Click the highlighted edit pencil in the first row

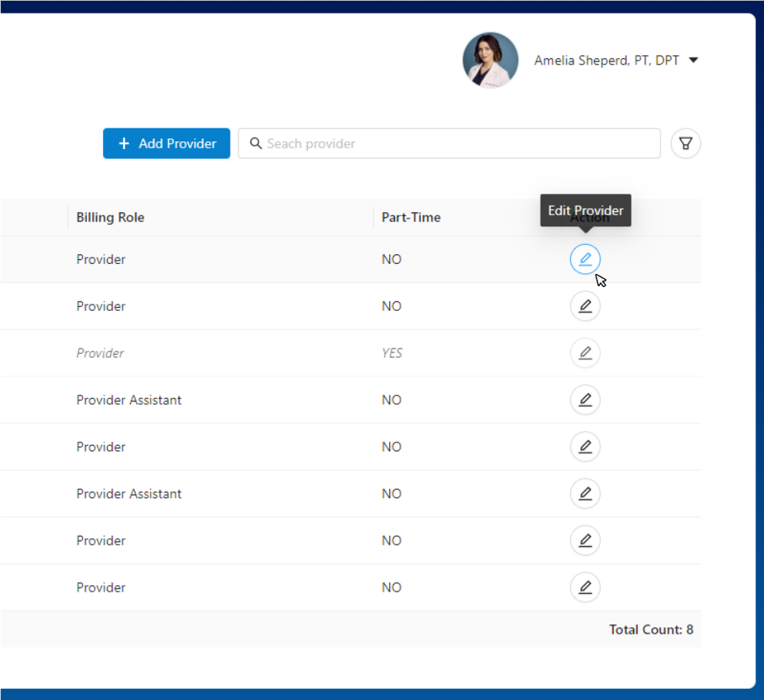coord(585,259)
